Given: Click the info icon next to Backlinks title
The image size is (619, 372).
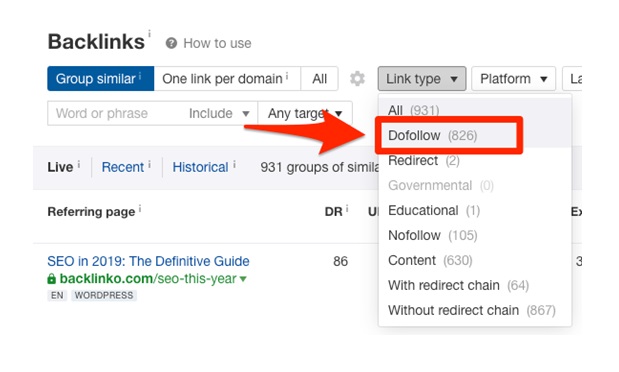Looking at the screenshot, I should pos(150,34).
